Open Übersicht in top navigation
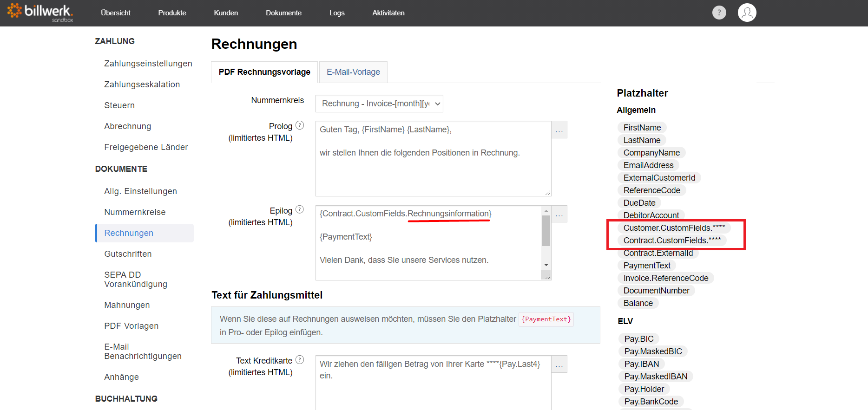Viewport: 868px width, 410px height. (116, 13)
